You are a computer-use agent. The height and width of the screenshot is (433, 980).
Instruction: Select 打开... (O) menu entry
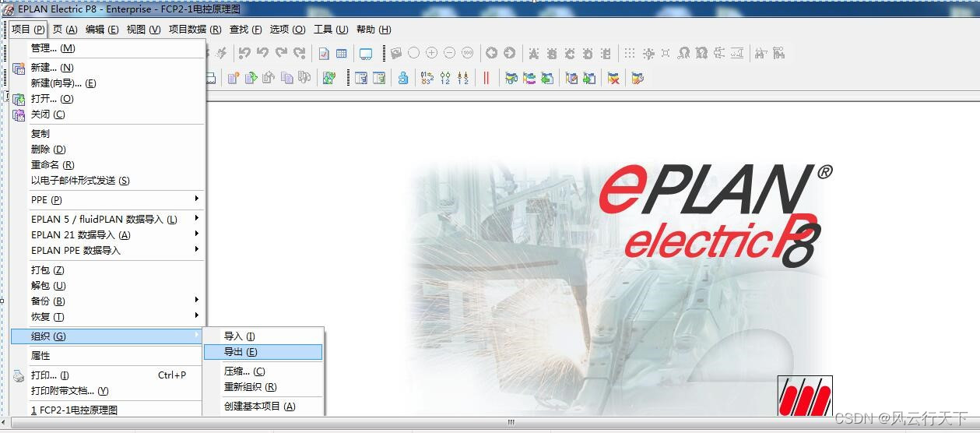coord(107,99)
